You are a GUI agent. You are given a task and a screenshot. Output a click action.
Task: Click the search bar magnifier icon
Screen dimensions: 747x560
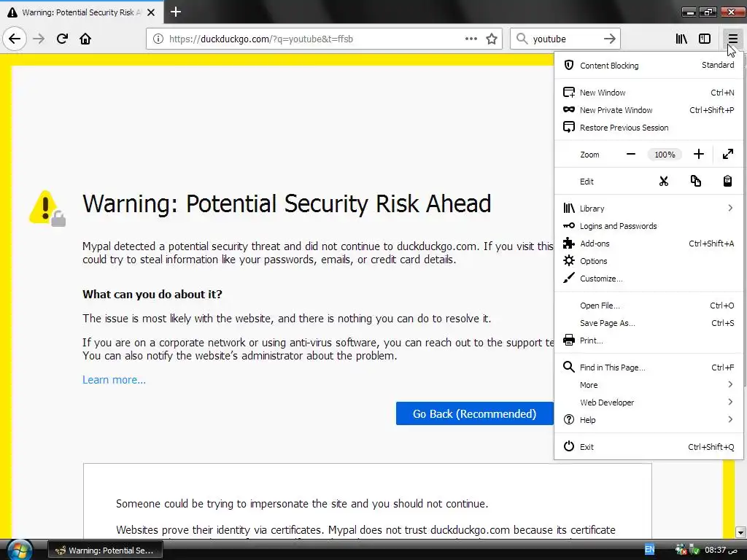point(522,39)
